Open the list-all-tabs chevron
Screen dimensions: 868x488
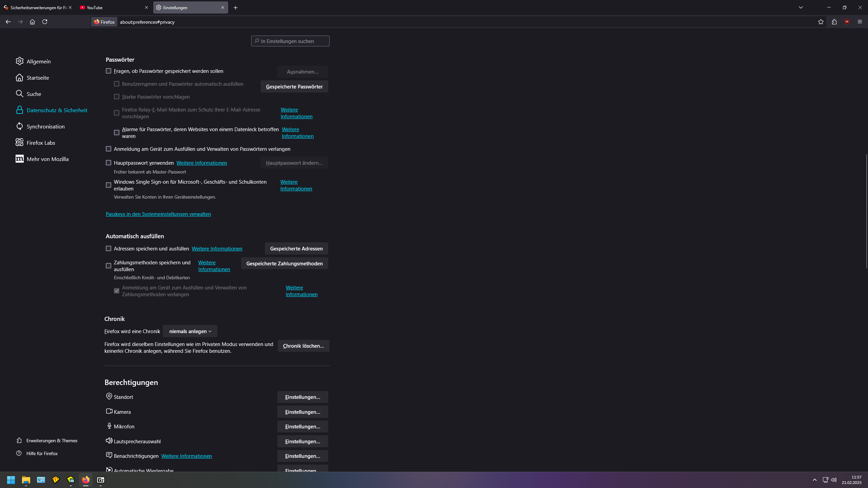[801, 7]
